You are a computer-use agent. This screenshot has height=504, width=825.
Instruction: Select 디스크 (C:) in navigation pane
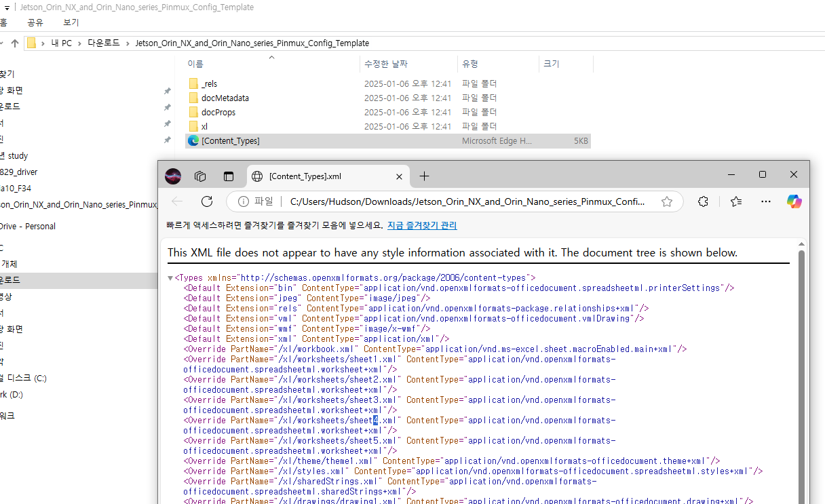point(23,378)
